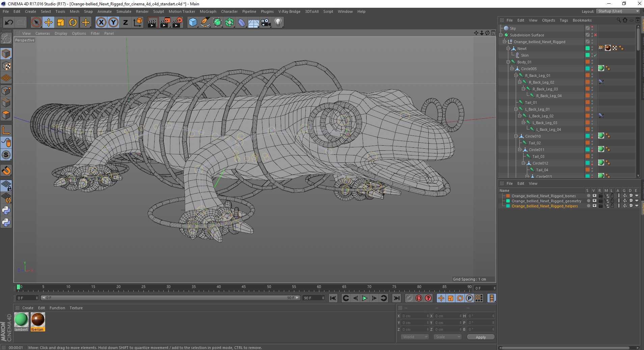Click the Apply button
The image size is (644, 350).
pyautogui.click(x=481, y=337)
